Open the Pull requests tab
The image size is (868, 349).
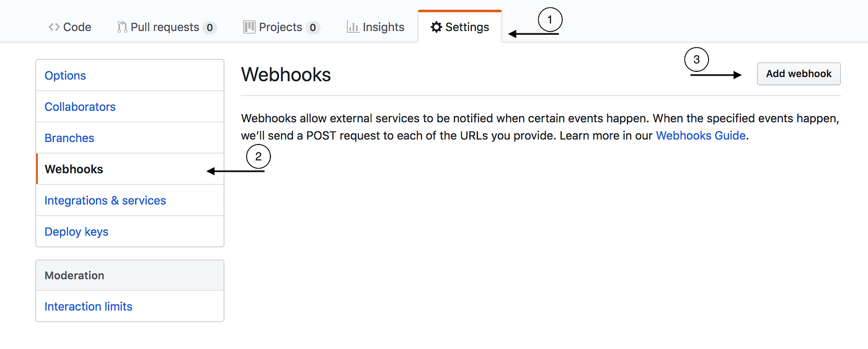coord(165,27)
